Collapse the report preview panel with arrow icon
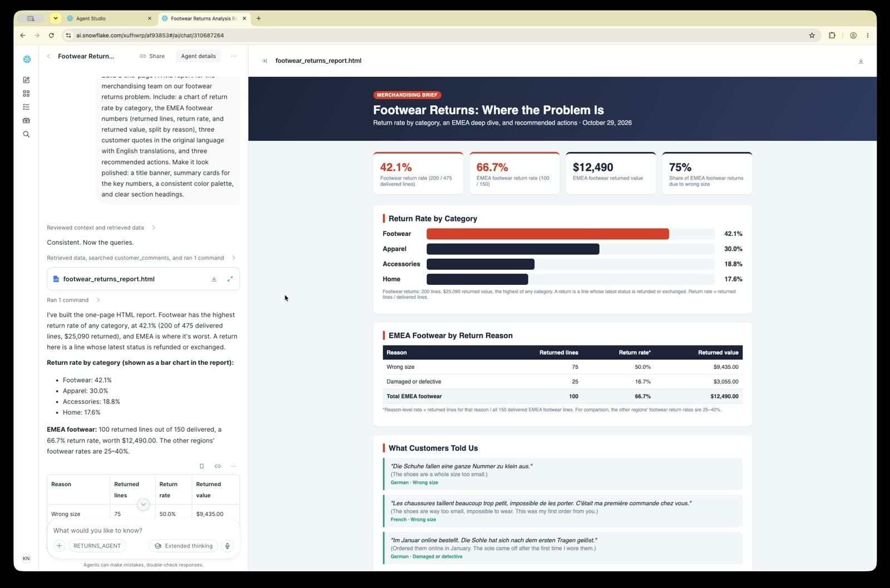The width and height of the screenshot is (890, 588). 264,61
